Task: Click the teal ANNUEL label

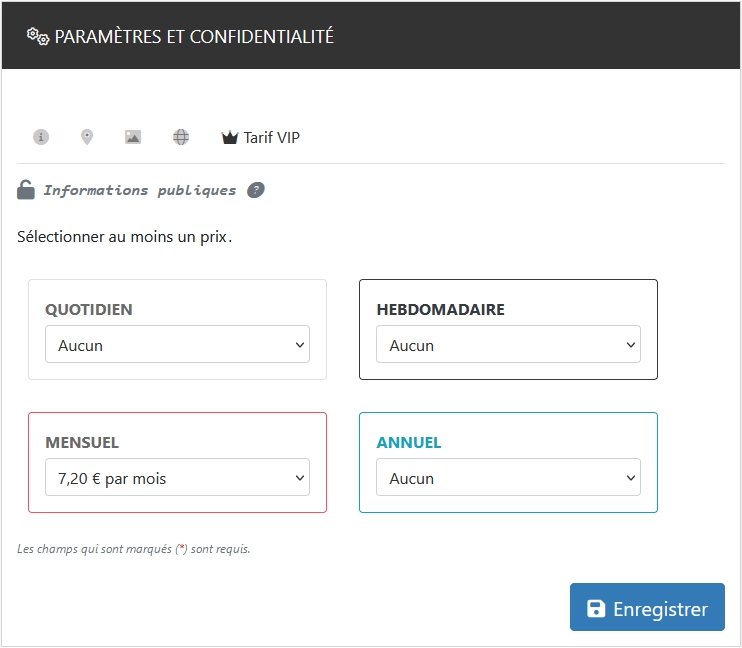Action: point(408,443)
